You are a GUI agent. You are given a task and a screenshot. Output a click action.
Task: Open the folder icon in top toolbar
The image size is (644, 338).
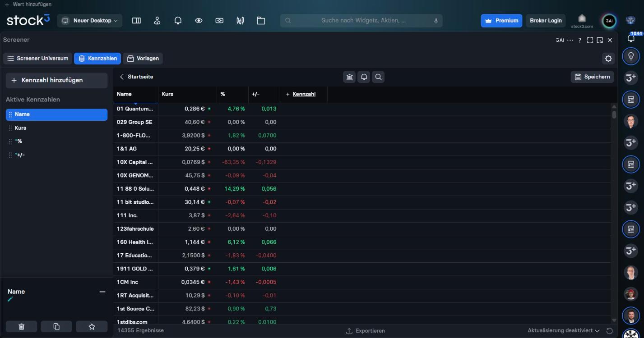261,20
